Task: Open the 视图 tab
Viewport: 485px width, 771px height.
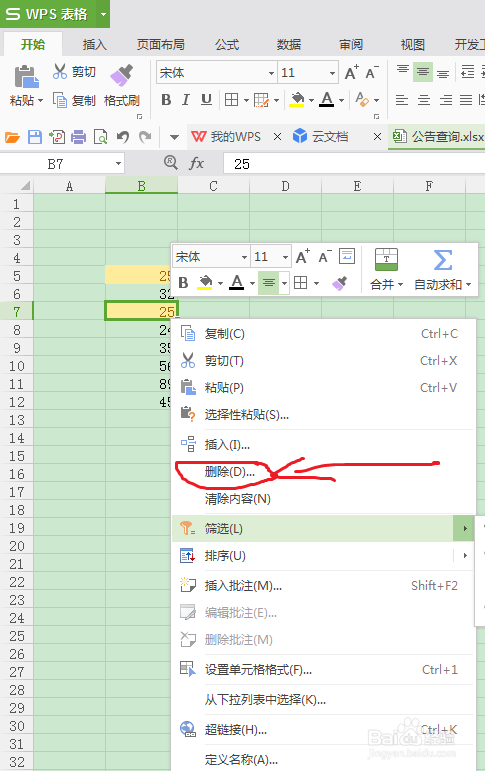Action: coord(413,45)
